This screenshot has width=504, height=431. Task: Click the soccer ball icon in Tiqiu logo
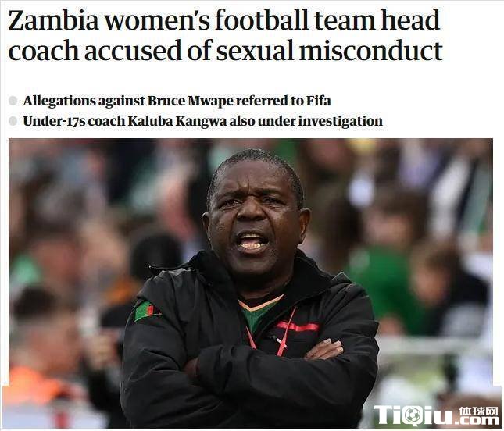[413, 415]
